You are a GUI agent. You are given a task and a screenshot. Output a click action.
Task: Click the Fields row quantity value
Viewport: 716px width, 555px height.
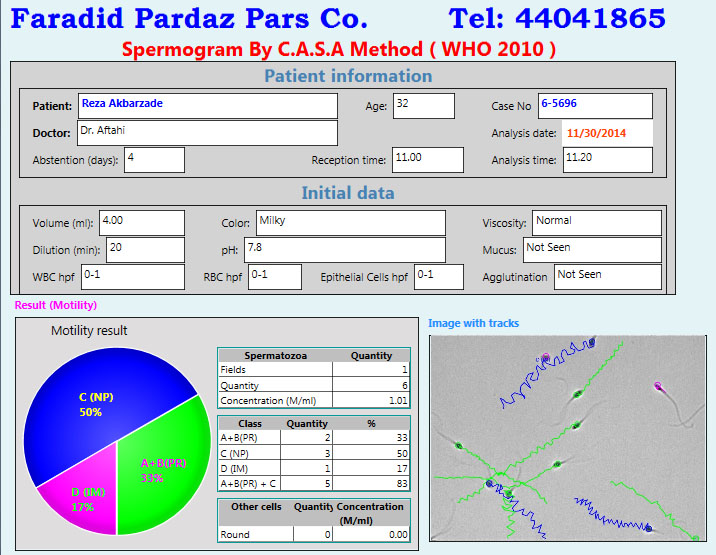pos(371,370)
